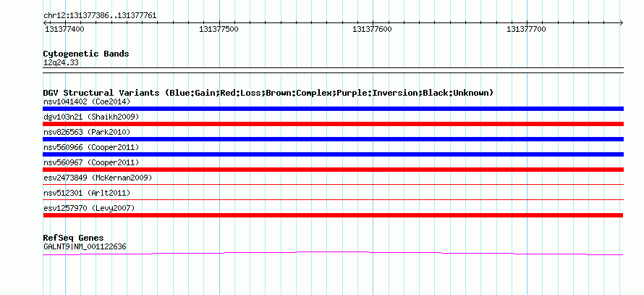Screen dimensions: 644x295
Task: Click ruler position 131377400
Action: 65,29
